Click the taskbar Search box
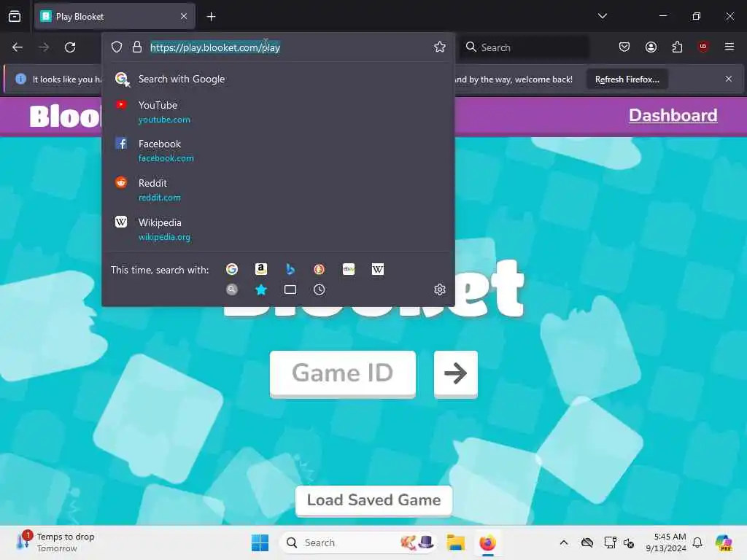747x560 pixels. pos(357,542)
